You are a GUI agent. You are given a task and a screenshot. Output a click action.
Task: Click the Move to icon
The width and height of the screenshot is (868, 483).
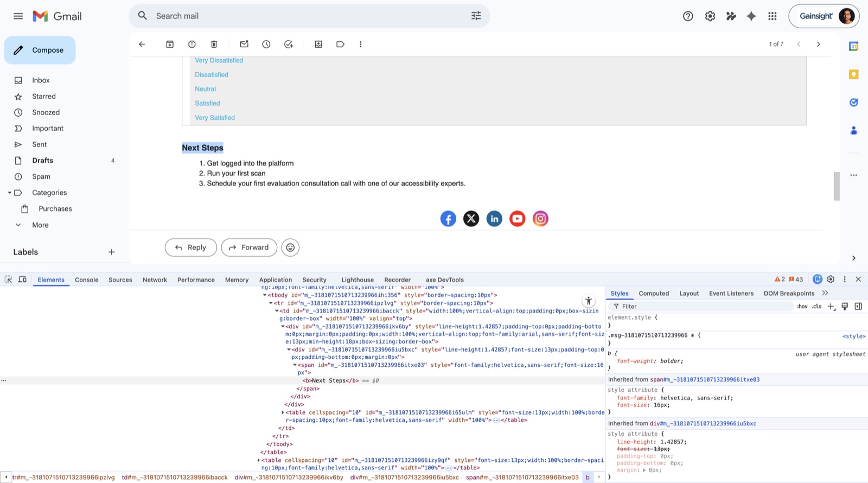[318, 44]
